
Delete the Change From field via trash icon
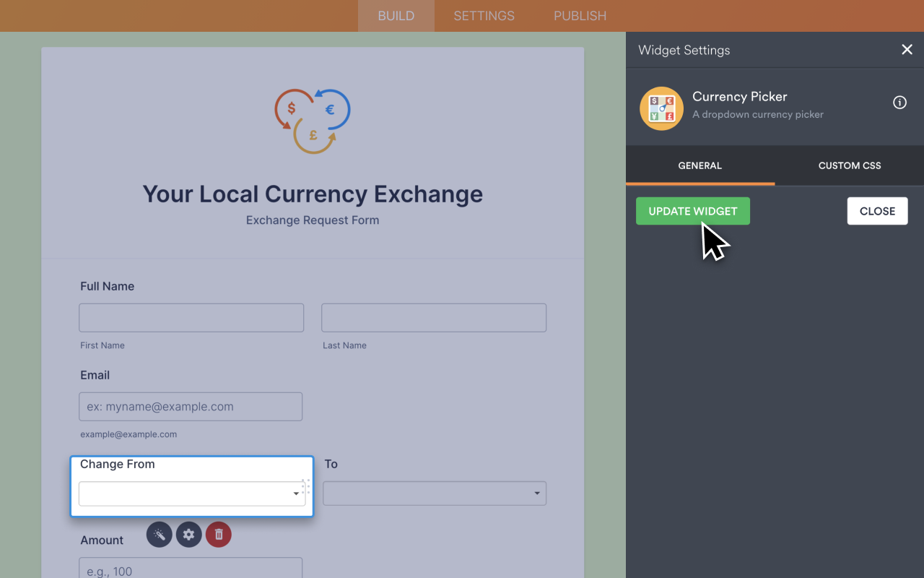click(x=218, y=535)
